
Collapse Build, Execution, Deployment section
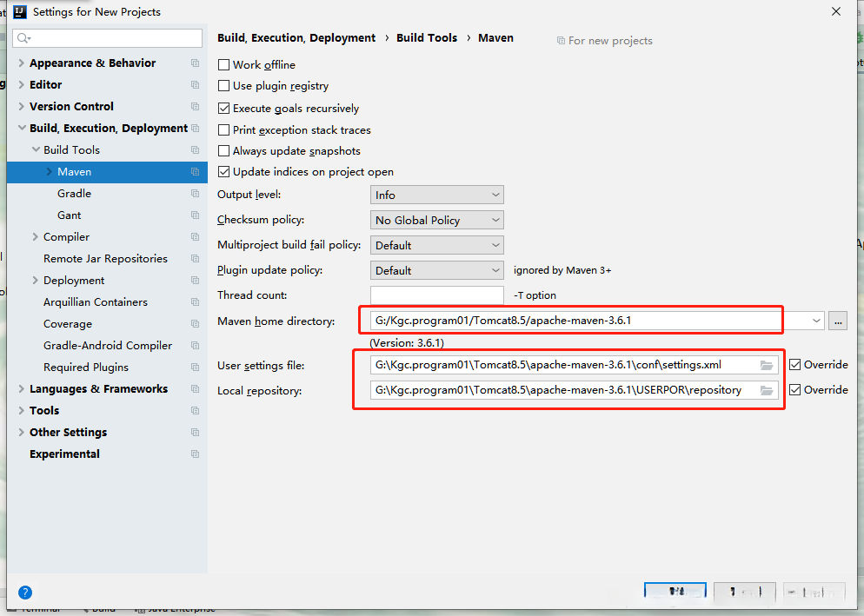coord(22,128)
